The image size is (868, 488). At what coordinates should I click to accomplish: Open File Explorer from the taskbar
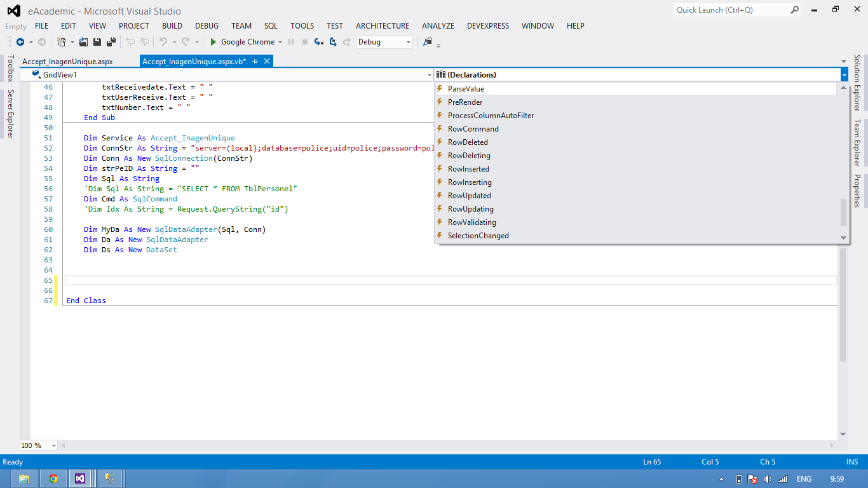pyautogui.click(x=24, y=478)
